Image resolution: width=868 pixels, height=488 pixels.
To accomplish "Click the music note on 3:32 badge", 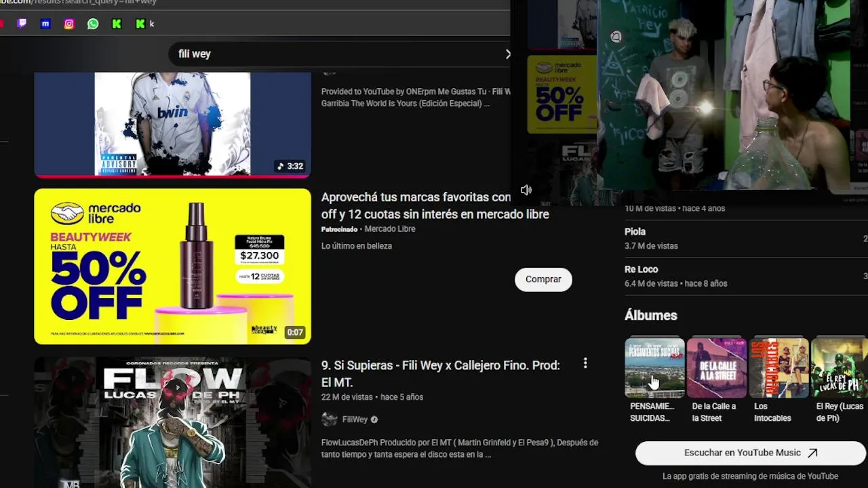I will pyautogui.click(x=281, y=166).
